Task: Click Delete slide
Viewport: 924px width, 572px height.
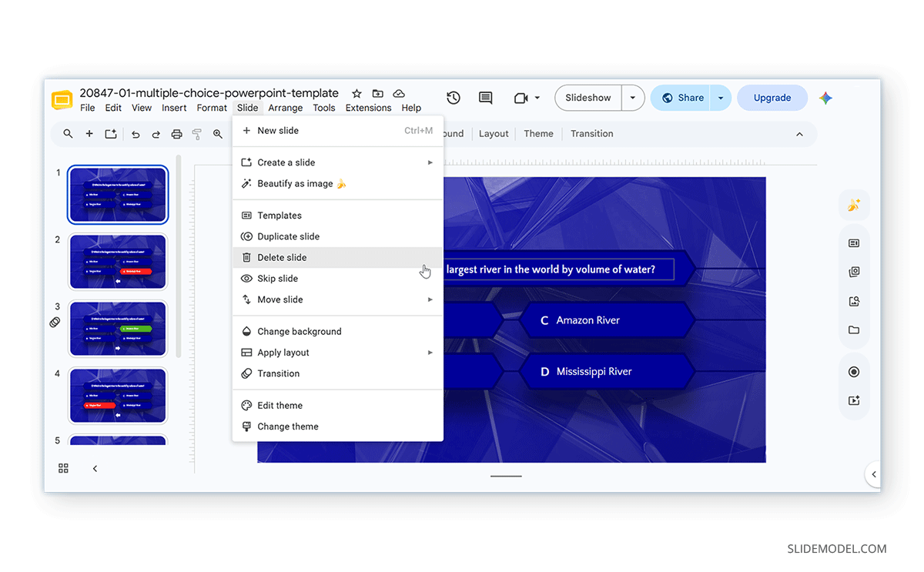Action: (x=338, y=258)
